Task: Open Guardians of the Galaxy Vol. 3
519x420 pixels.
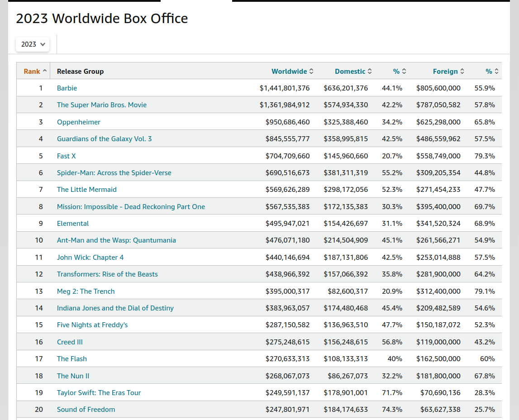Action: pyautogui.click(x=104, y=138)
